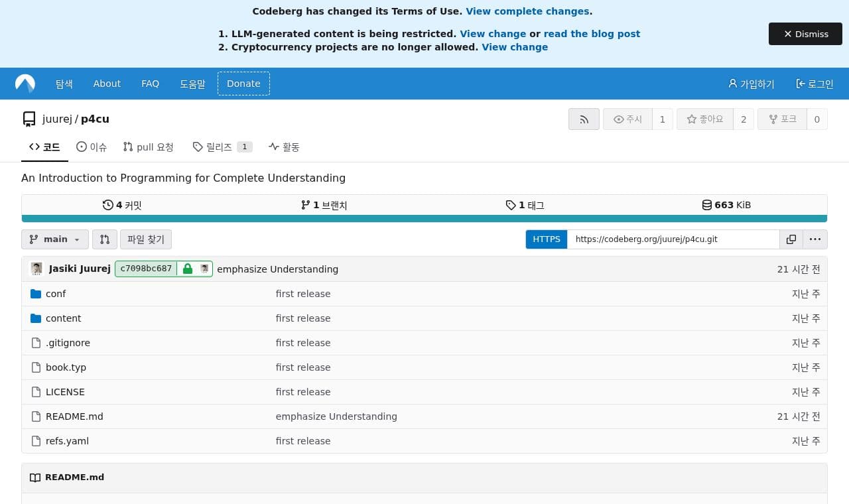Dismiss the Terms of Use banner

[805, 34]
